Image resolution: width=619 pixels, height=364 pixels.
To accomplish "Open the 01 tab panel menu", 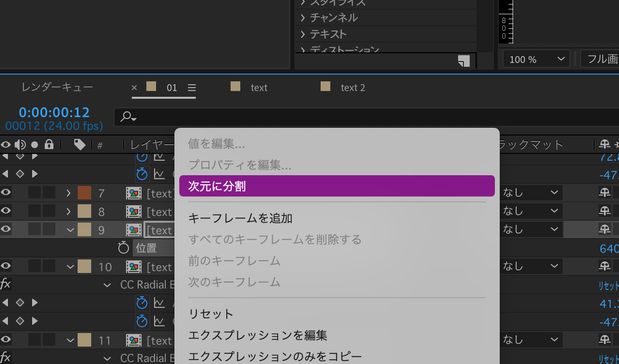I will pyautogui.click(x=192, y=88).
